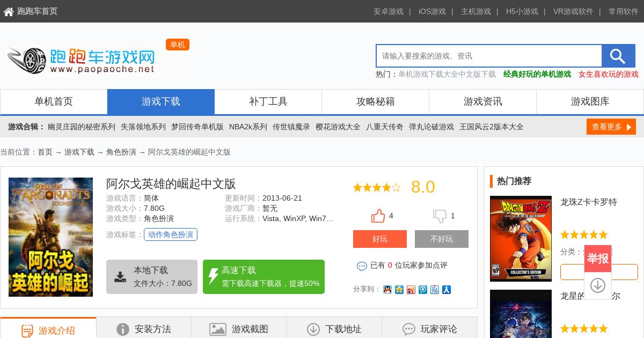Screen dimensions: 644x338
Task: Open the H5小游戏 link in the top bar
Action: tap(522, 11)
